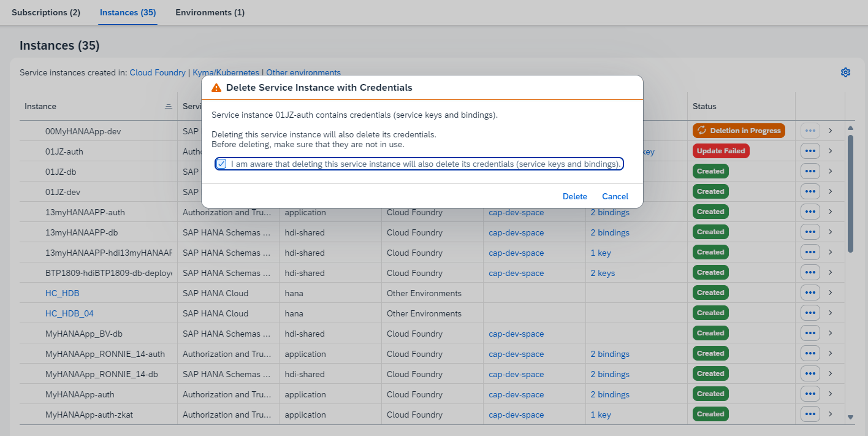Viewport: 868px width, 436px height.
Task: Open the actions menu for MyHANAApp-auth-zkat
Action: pos(810,414)
